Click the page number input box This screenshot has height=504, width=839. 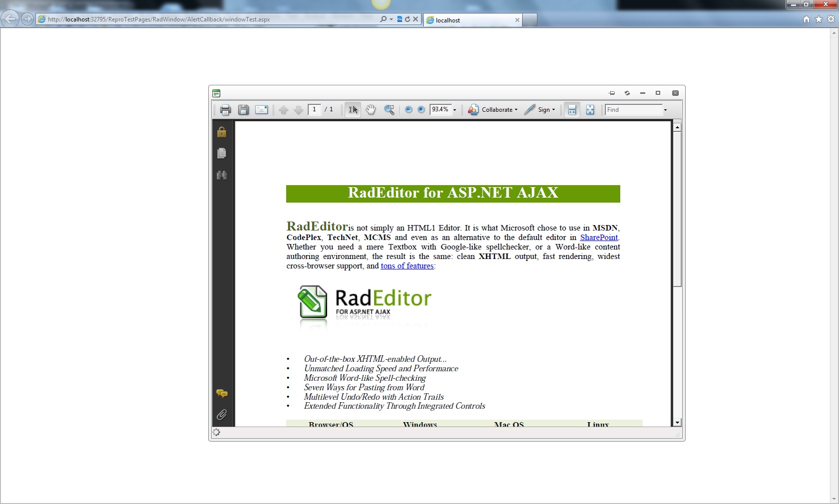(315, 110)
